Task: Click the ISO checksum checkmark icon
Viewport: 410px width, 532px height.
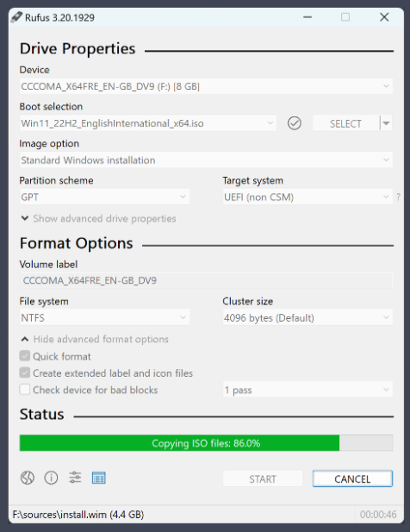Action: (x=294, y=123)
